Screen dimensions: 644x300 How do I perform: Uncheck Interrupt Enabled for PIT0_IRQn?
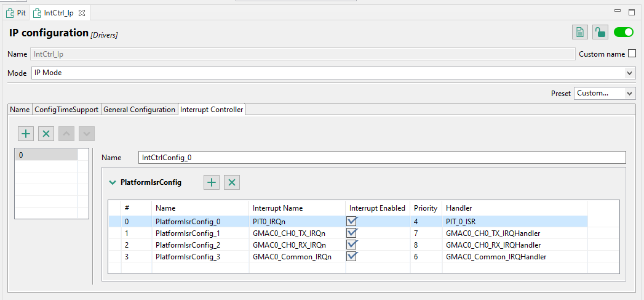(352, 221)
